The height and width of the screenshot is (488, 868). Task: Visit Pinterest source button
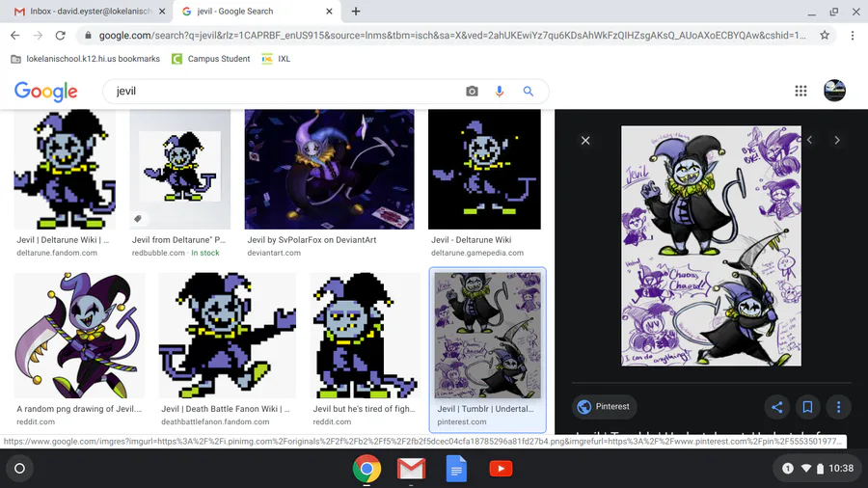pos(604,407)
